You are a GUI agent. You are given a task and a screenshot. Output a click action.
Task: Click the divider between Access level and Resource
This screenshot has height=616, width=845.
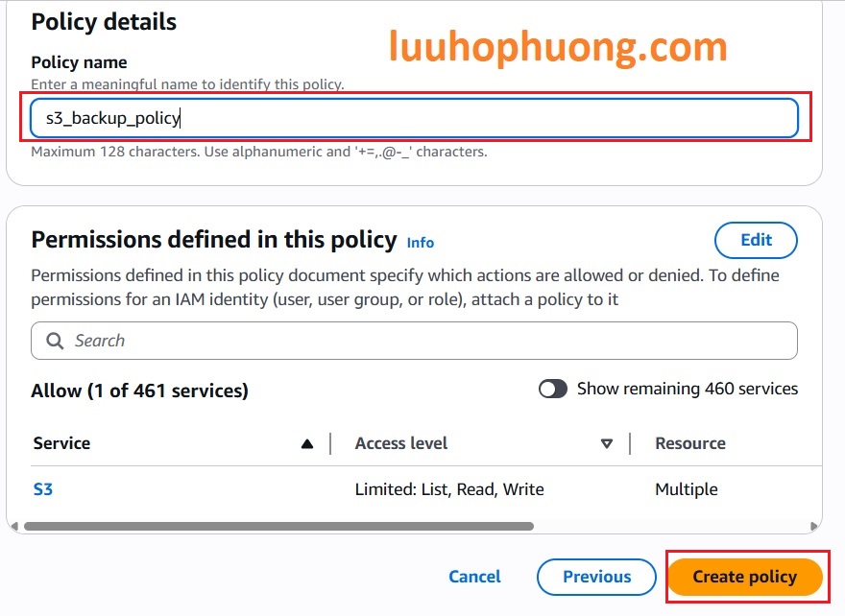(630, 443)
